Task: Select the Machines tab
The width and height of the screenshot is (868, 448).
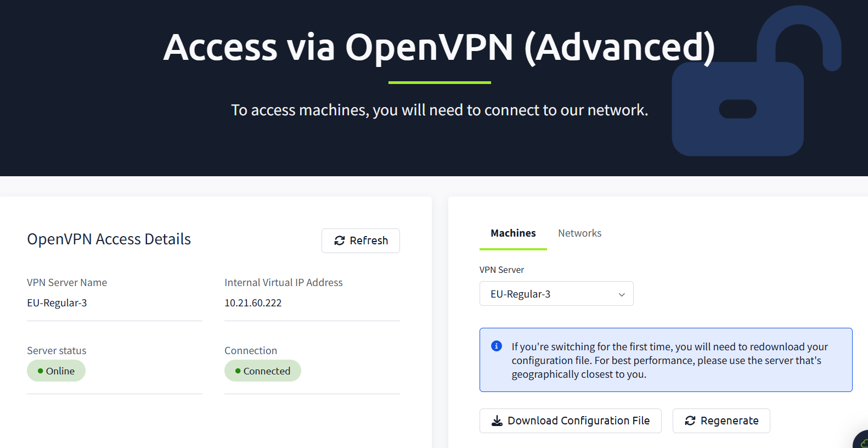Action: pyautogui.click(x=513, y=233)
